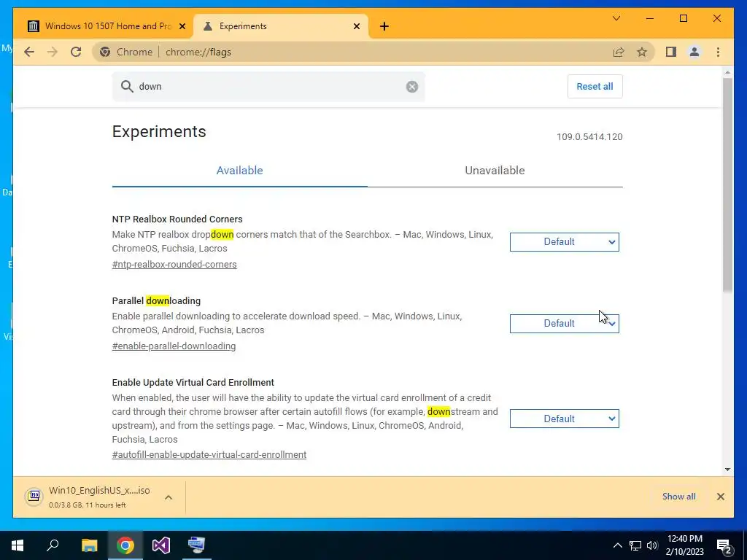Click the ISO file icon in the download bar

pyautogui.click(x=34, y=497)
